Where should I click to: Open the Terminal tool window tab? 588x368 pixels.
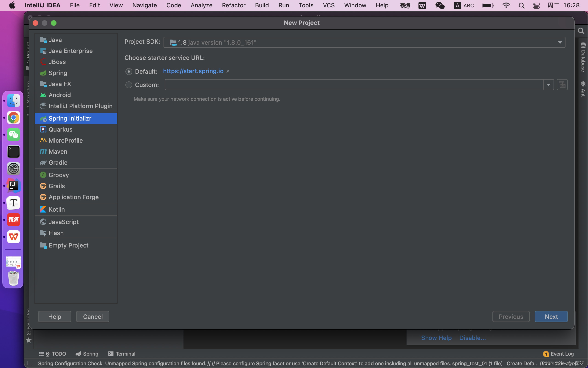122,354
